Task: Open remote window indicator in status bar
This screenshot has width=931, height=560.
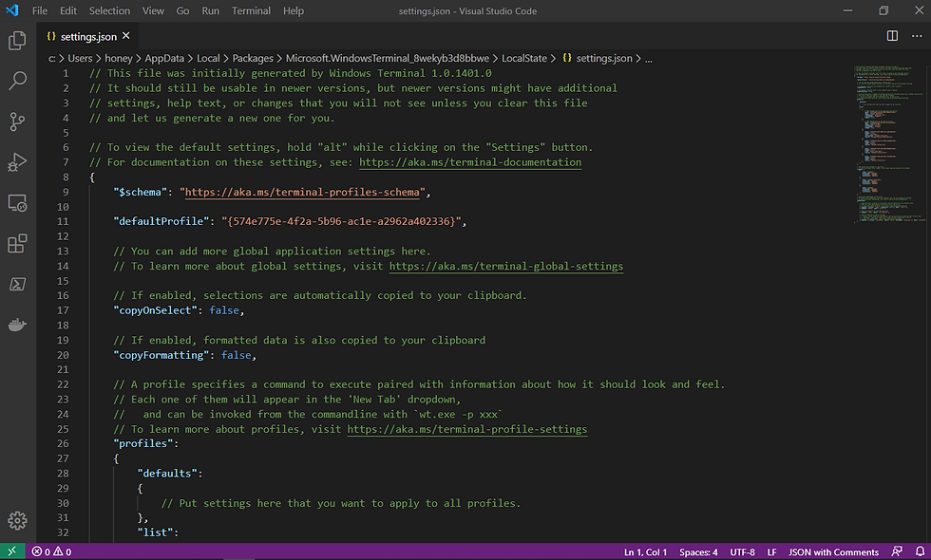Action: coord(11,551)
